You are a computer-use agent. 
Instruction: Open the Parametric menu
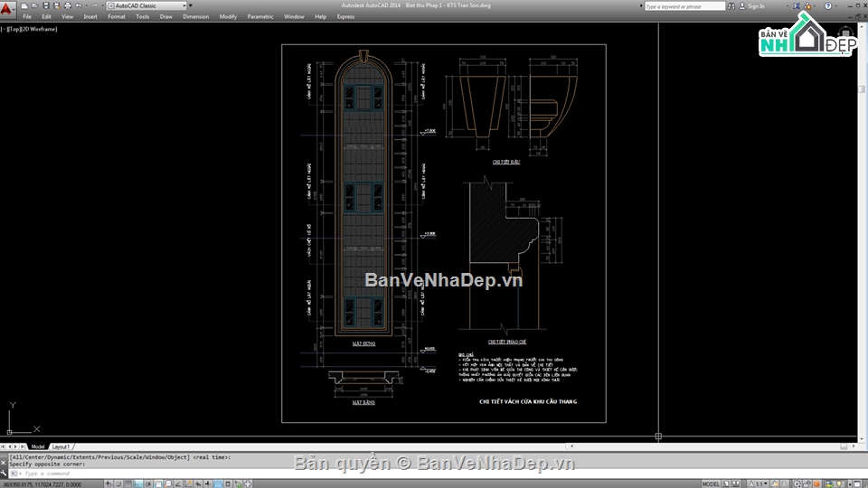260,16
